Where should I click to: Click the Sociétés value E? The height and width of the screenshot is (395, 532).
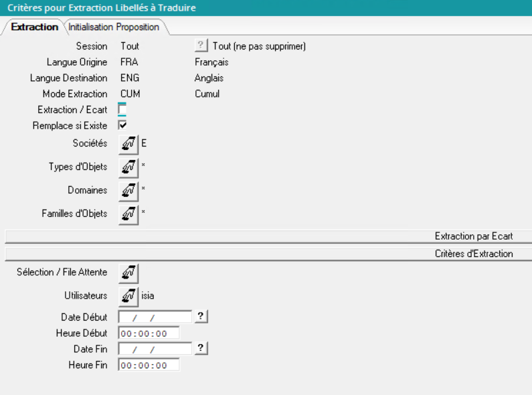click(144, 143)
